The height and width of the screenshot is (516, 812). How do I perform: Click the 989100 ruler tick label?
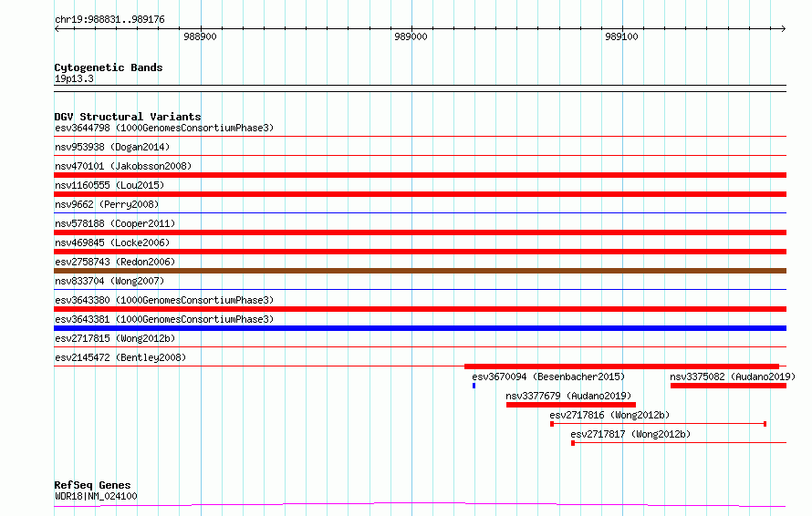pos(621,36)
